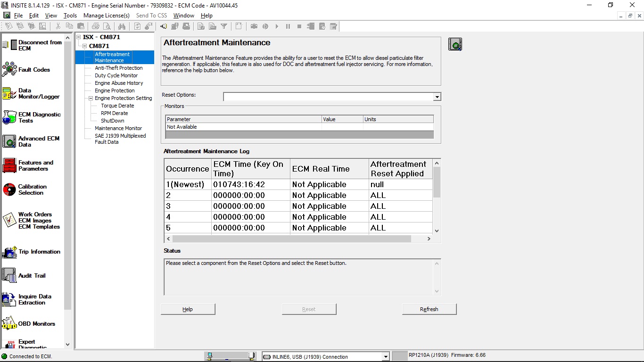Click the ECM icon beside the Aftertreatment Maintenance description
The width and height of the screenshot is (644, 362).
click(x=455, y=44)
